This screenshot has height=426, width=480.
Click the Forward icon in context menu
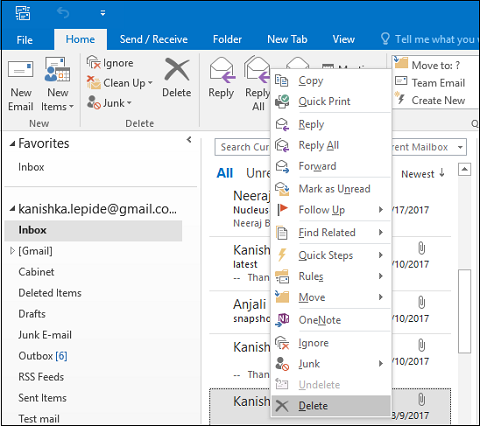click(x=282, y=166)
